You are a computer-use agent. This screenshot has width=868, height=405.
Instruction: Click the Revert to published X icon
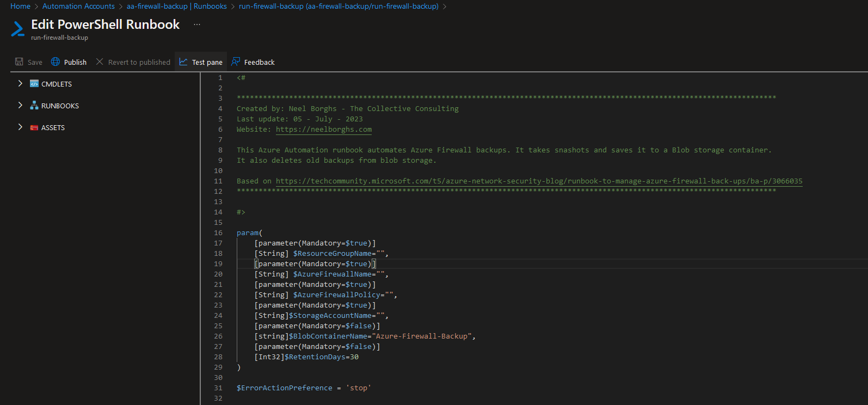point(100,62)
